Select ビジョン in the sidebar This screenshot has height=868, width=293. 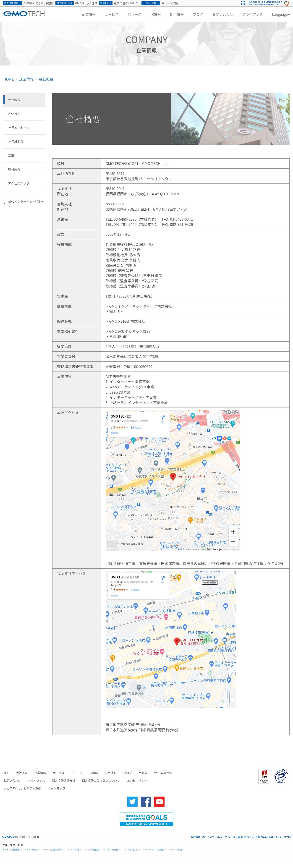point(24,114)
